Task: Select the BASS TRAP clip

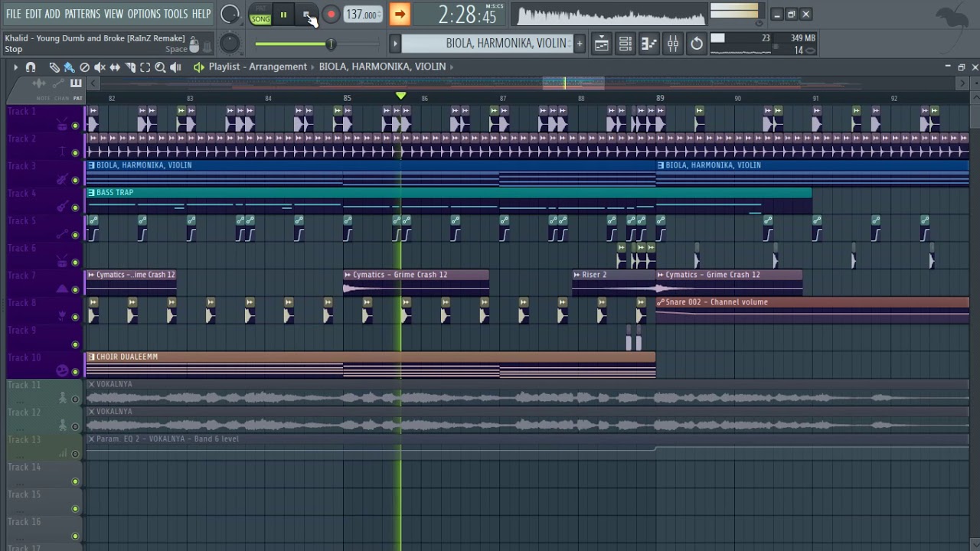Action: point(449,201)
